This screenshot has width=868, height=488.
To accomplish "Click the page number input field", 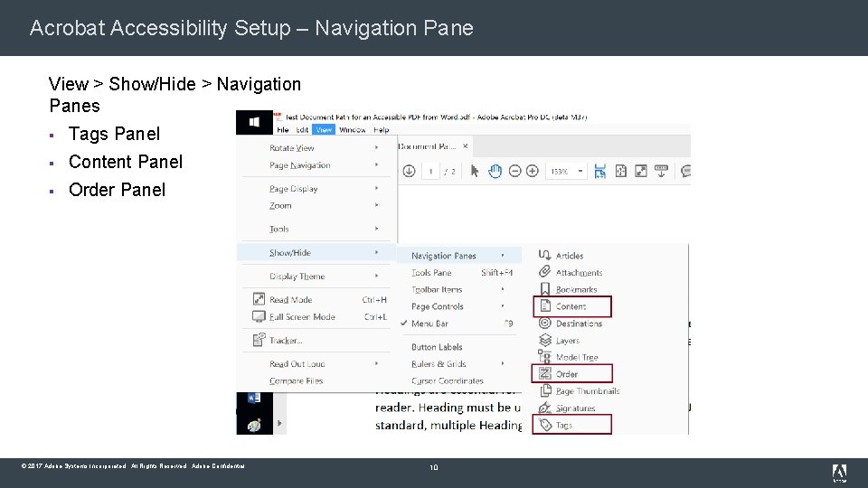I will click(430, 172).
